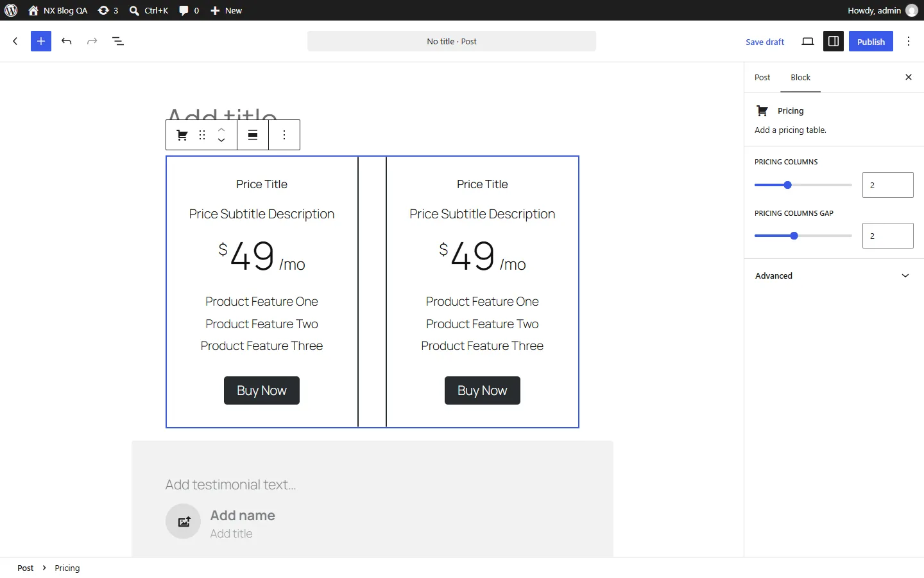Viewport: 924px width, 578px height.
Task: Click the first column Buy Now button
Action: point(262,390)
